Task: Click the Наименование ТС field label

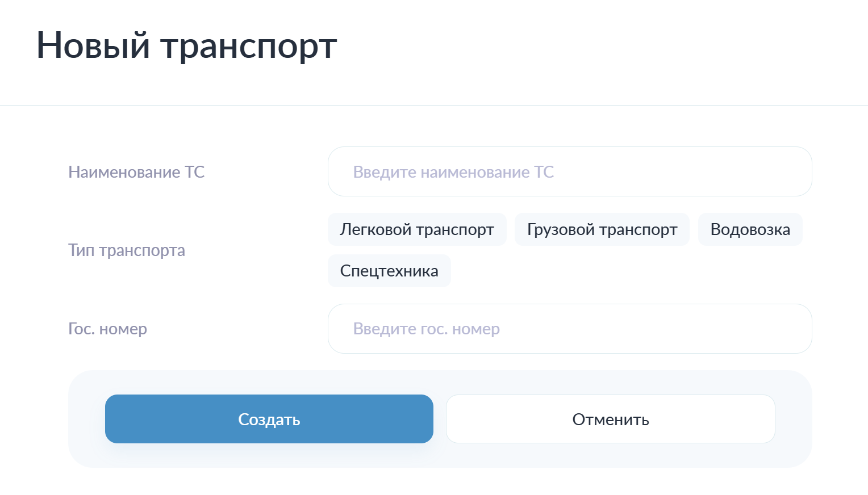Action: (136, 172)
